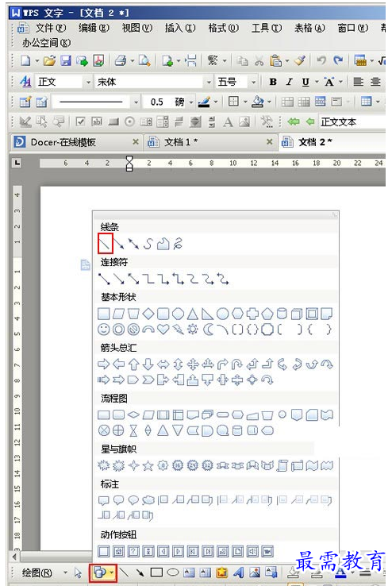Pick the up arrow in 箭头总汇

click(133, 364)
